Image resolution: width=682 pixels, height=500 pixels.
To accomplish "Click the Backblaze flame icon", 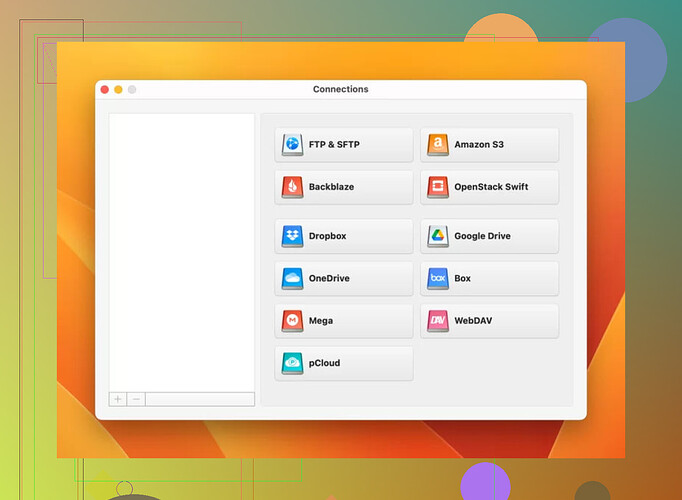I will point(292,187).
